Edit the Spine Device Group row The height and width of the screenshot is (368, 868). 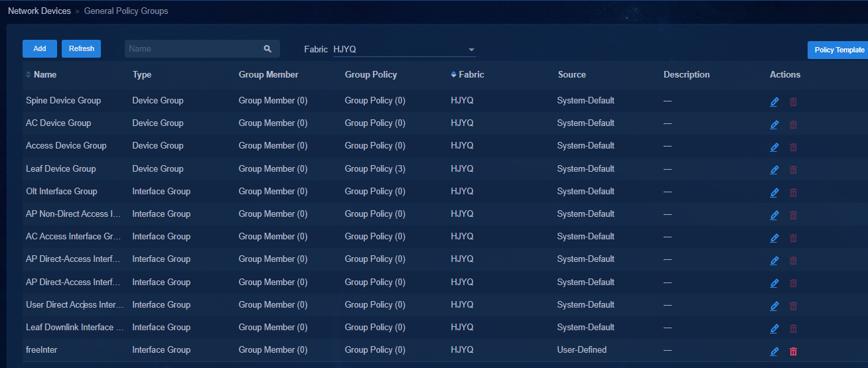(774, 101)
